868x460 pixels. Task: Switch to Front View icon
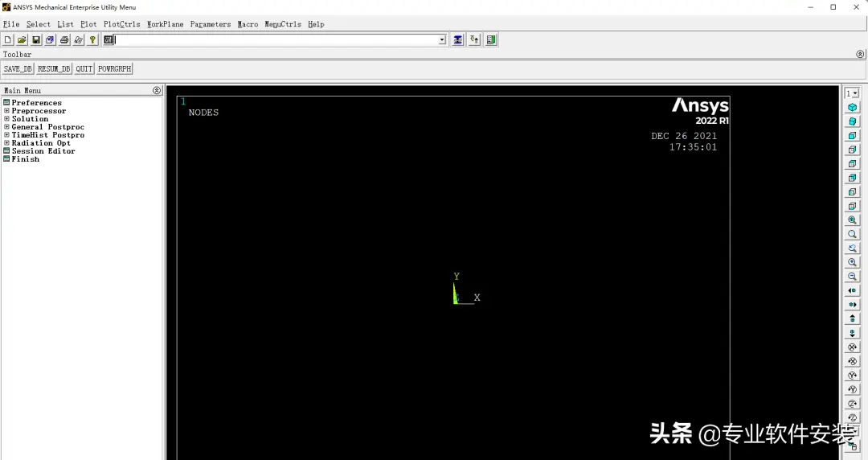pos(853,136)
